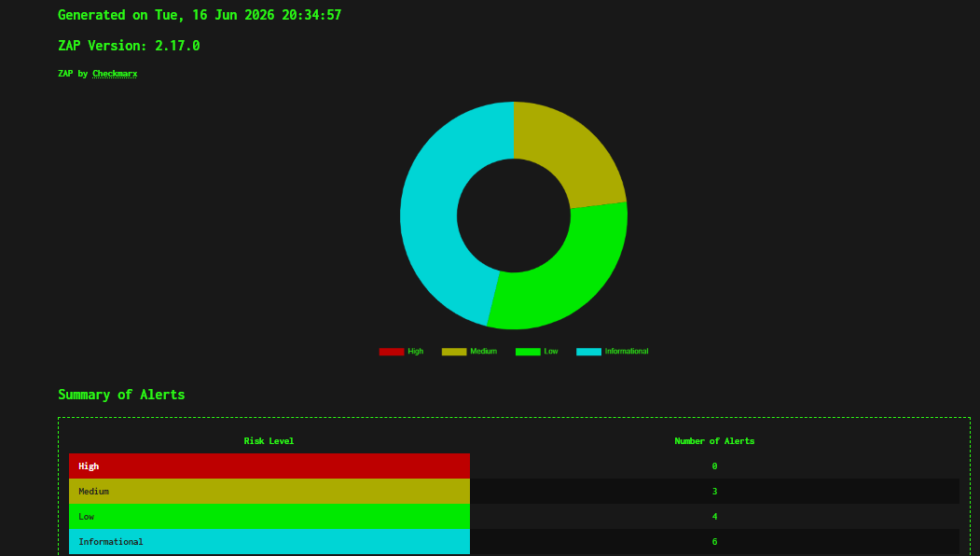Image resolution: width=980 pixels, height=556 pixels.
Task: Click the Informational alert count 6
Action: (714, 542)
